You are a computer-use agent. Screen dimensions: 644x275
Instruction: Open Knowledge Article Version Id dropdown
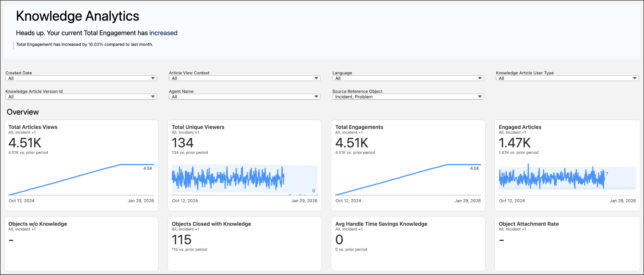(x=81, y=97)
